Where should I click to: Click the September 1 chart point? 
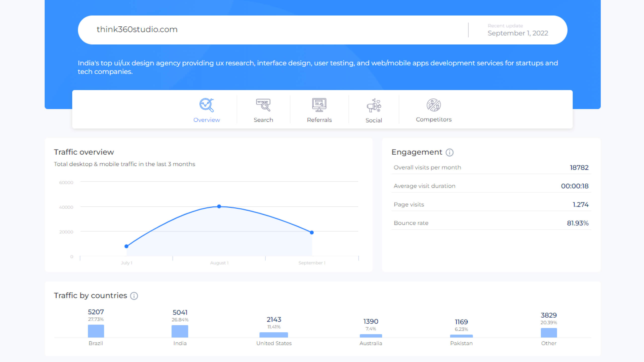pos(312,232)
